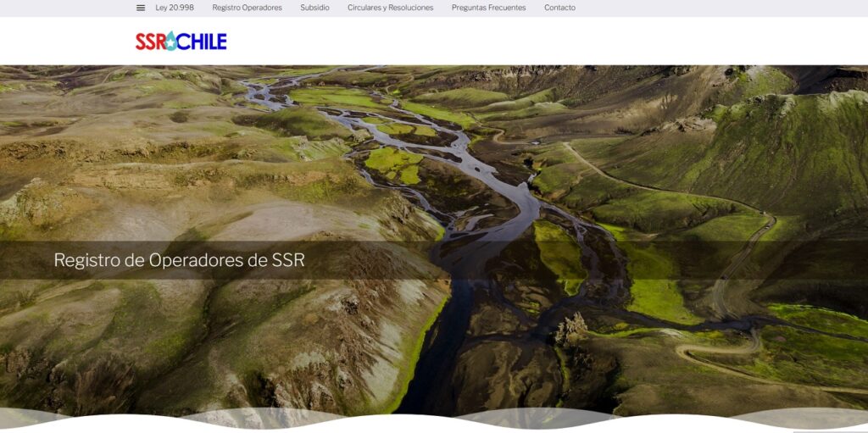Image resolution: width=868 pixels, height=433 pixels.
Task: Open the Ley 20.998 menu item
Action: pyautogui.click(x=175, y=8)
